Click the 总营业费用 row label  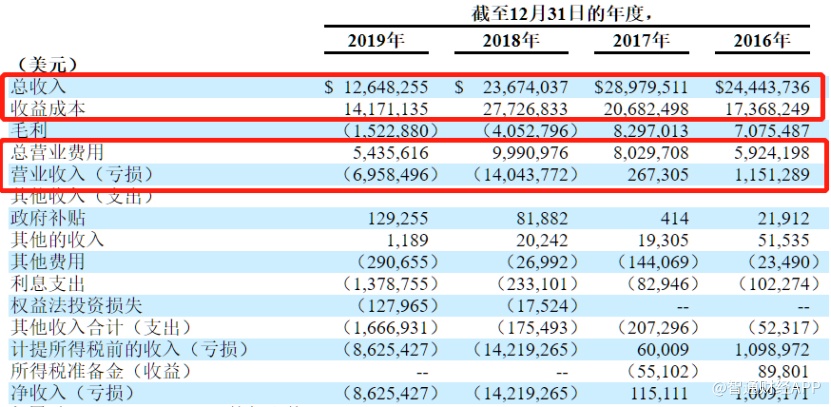coord(57,153)
